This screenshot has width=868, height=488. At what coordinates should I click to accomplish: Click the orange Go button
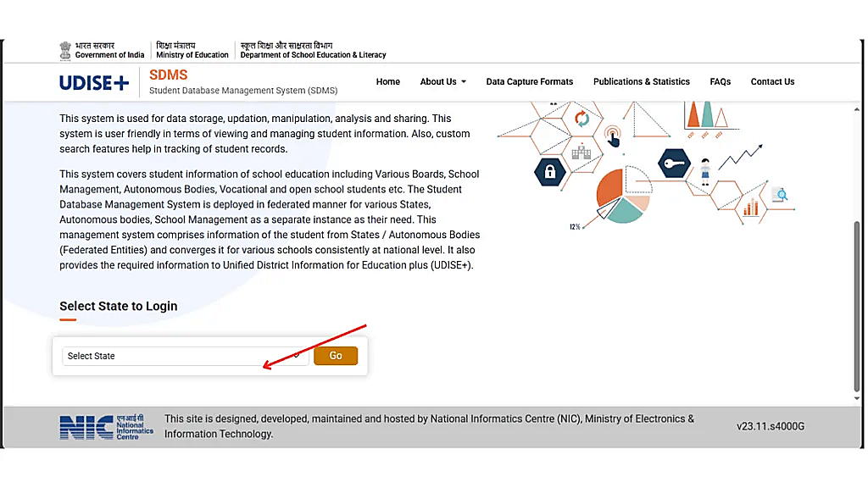336,356
